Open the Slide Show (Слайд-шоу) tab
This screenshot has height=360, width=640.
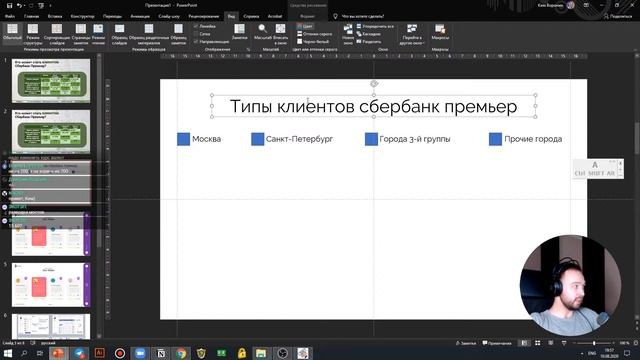click(x=169, y=16)
